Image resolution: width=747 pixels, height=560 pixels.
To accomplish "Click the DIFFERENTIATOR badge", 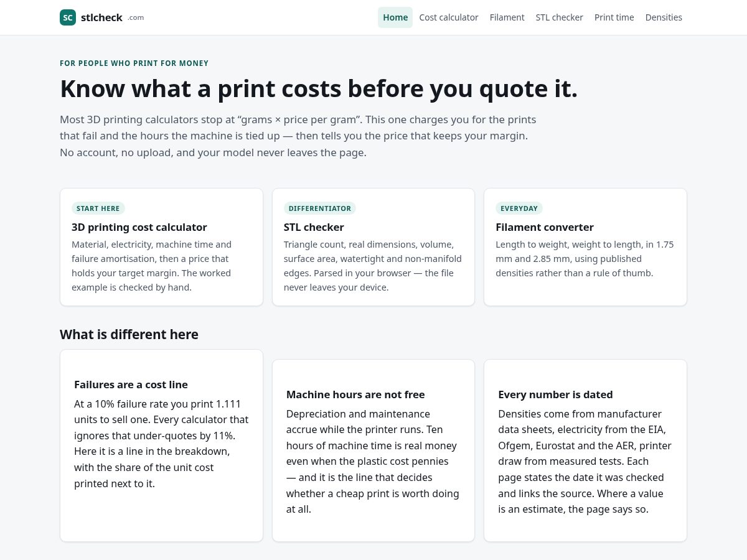I will [x=320, y=208].
